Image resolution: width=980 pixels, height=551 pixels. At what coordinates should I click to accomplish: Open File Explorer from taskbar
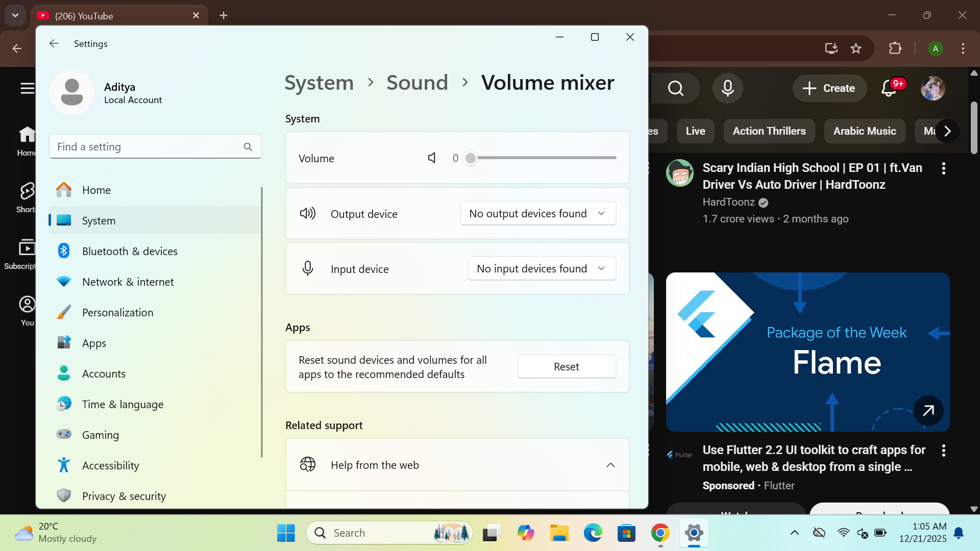click(x=559, y=533)
